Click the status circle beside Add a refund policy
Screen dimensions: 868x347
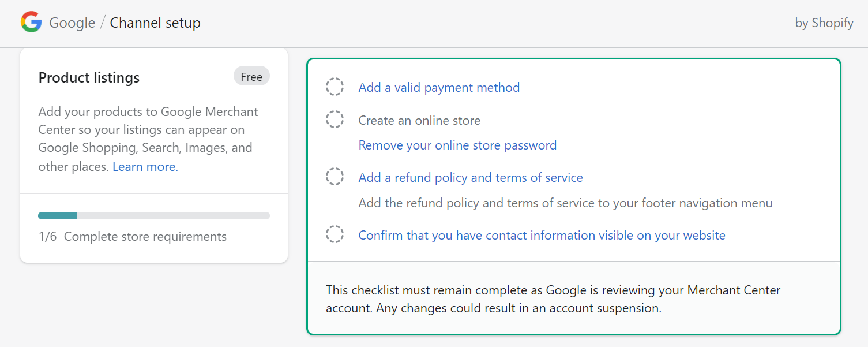335,177
